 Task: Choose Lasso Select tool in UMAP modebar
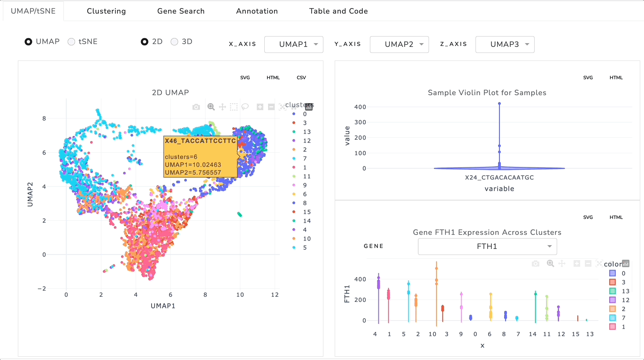pos(245,107)
